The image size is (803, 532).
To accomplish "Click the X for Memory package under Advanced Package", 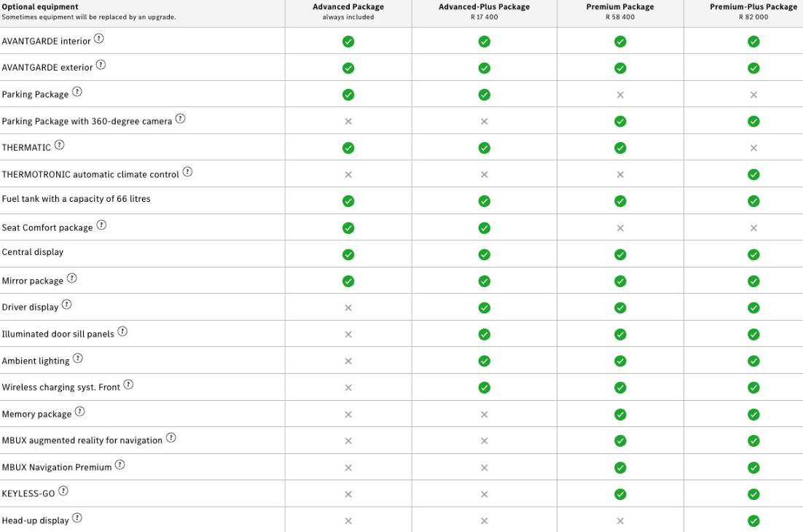I will pyautogui.click(x=348, y=415).
